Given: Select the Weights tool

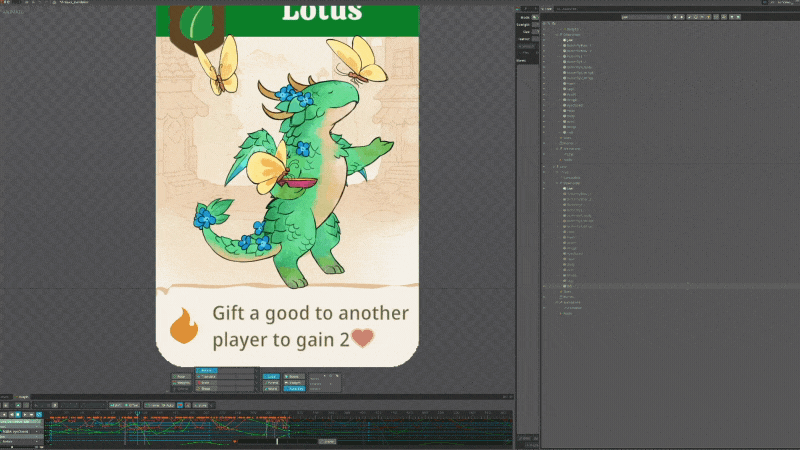Looking at the screenshot, I should click(x=182, y=383).
